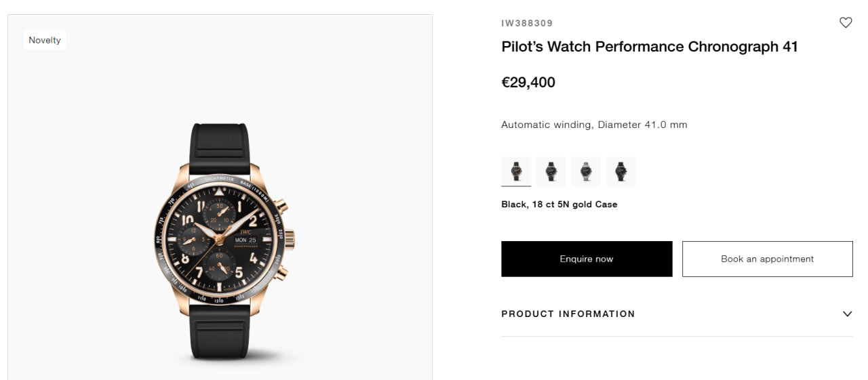Click the Novelty badge label

[x=45, y=40]
